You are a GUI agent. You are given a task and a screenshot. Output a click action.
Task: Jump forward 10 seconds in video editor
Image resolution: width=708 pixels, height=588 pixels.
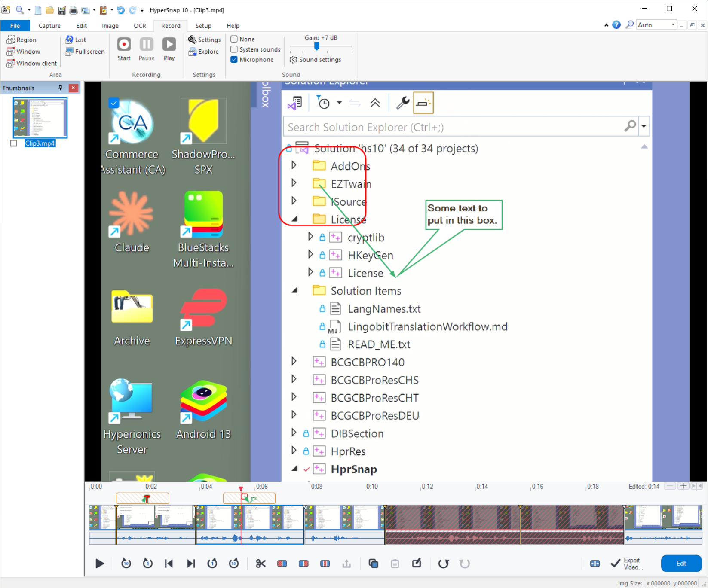234,563
